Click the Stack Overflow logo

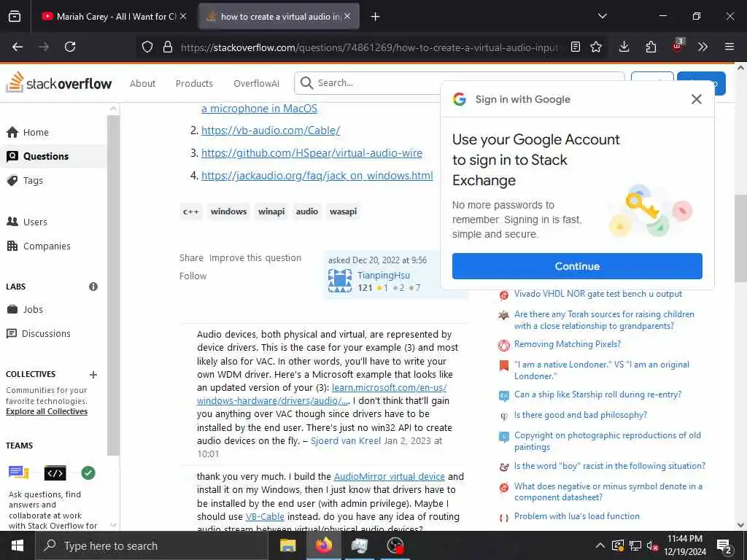pos(59,82)
